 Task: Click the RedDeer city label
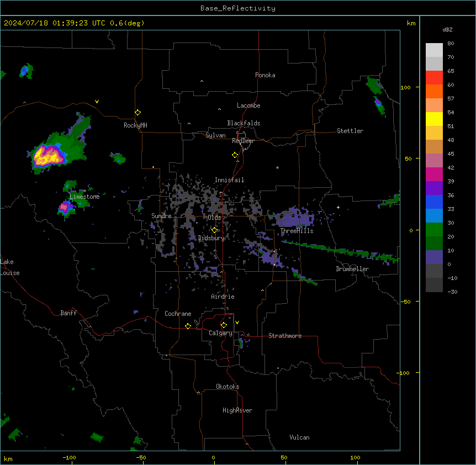pyautogui.click(x=243, y=141)
